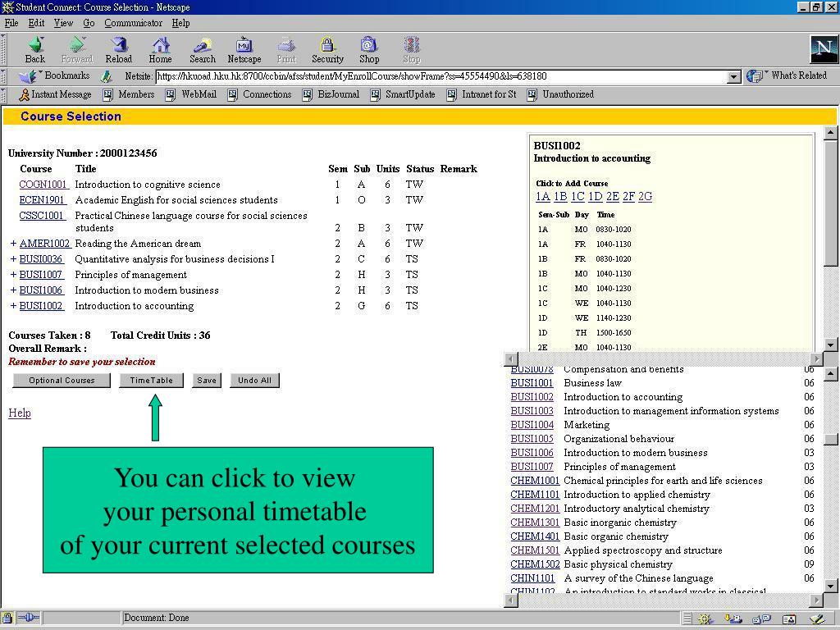Open Intranet for St bookmark
This screenshot has height=630, width=840.
click(481, 94)
